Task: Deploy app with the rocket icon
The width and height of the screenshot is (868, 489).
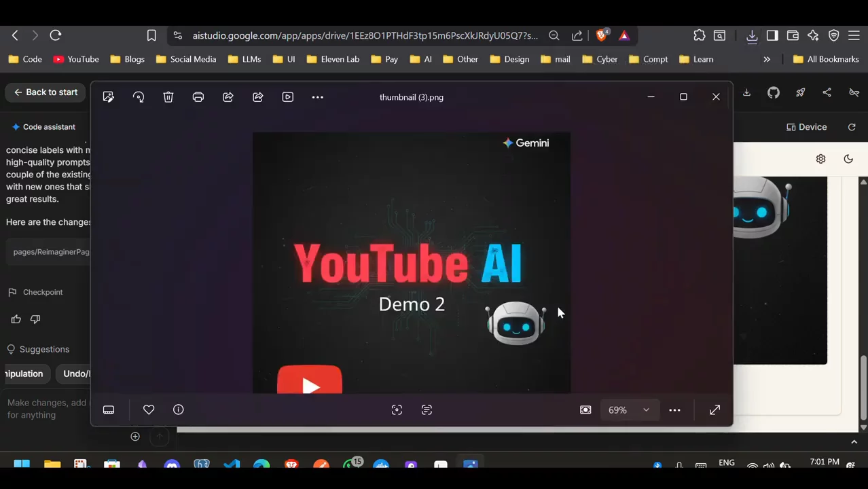Action: (x=800, y=92)
